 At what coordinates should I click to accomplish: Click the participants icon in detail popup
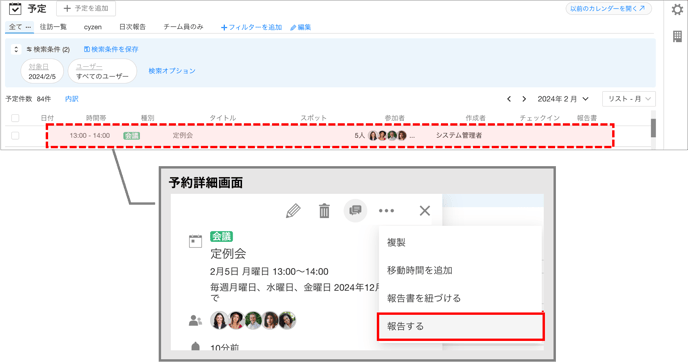(x=195, y=321)
